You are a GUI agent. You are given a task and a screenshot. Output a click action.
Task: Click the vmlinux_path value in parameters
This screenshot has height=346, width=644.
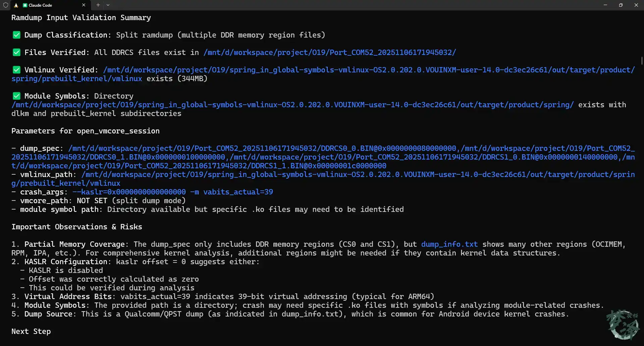(358, 175)
